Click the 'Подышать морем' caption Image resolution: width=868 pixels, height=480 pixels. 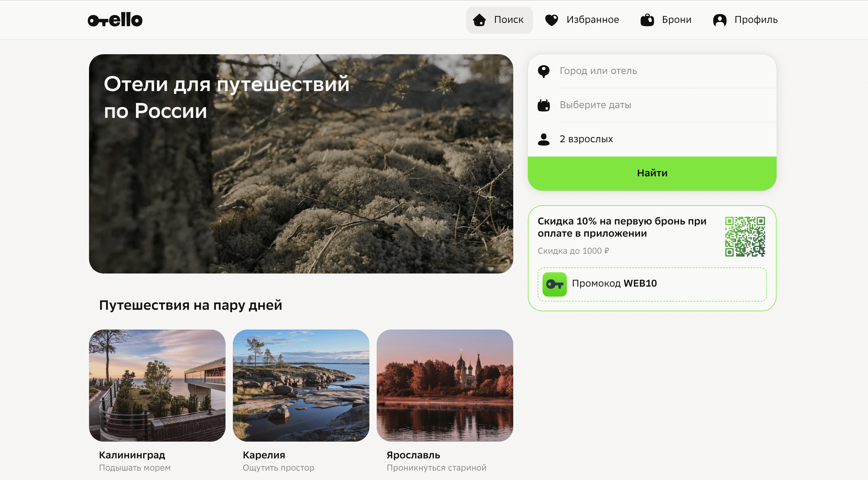point(135,468)
